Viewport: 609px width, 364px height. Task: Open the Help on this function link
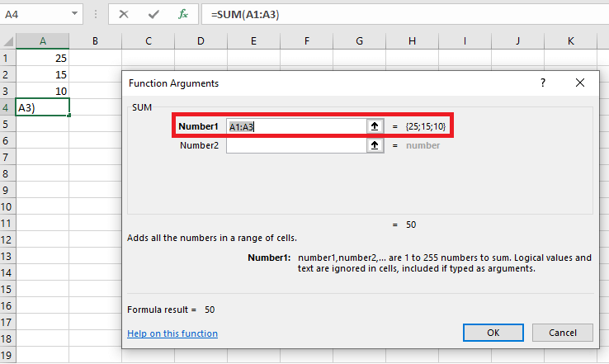coord(172,333)
